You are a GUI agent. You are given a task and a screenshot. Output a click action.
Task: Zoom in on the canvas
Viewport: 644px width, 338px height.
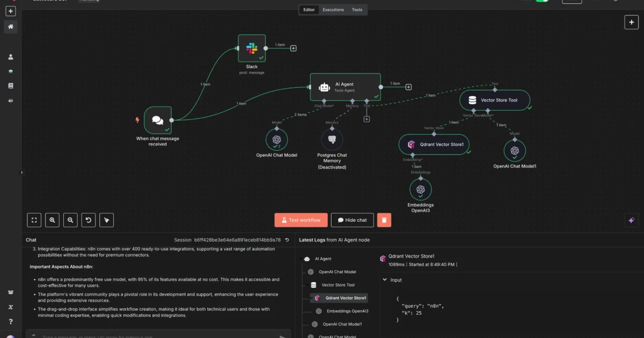coord(53,220)
